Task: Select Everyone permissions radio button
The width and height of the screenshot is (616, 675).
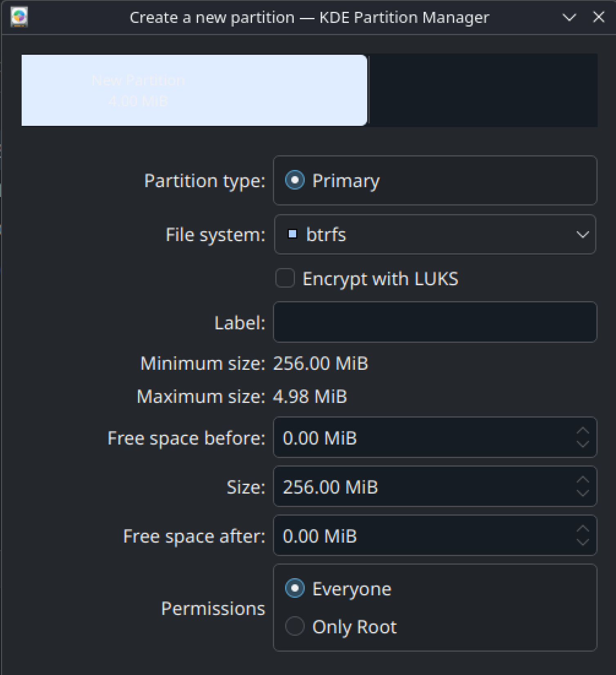Action: pyautogui.click(x=295, y=588)
